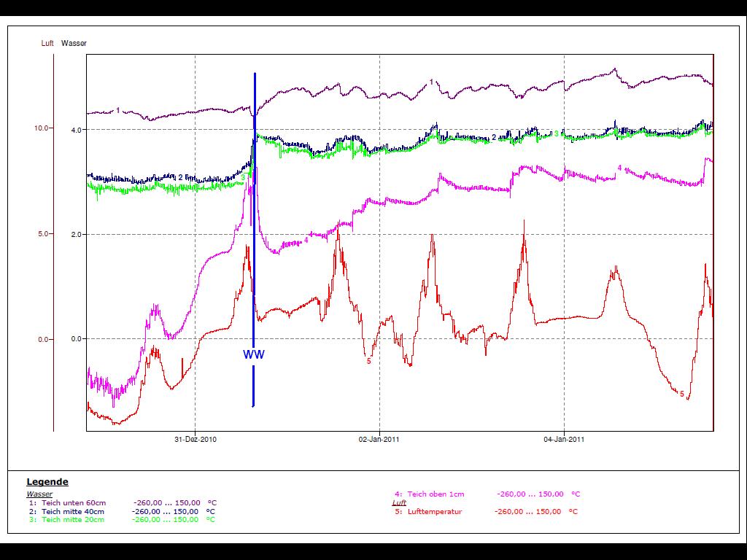Screen dimensions: 747x560
Task: Click the 04-Jan-2011 date label
Action: (565, 440)
